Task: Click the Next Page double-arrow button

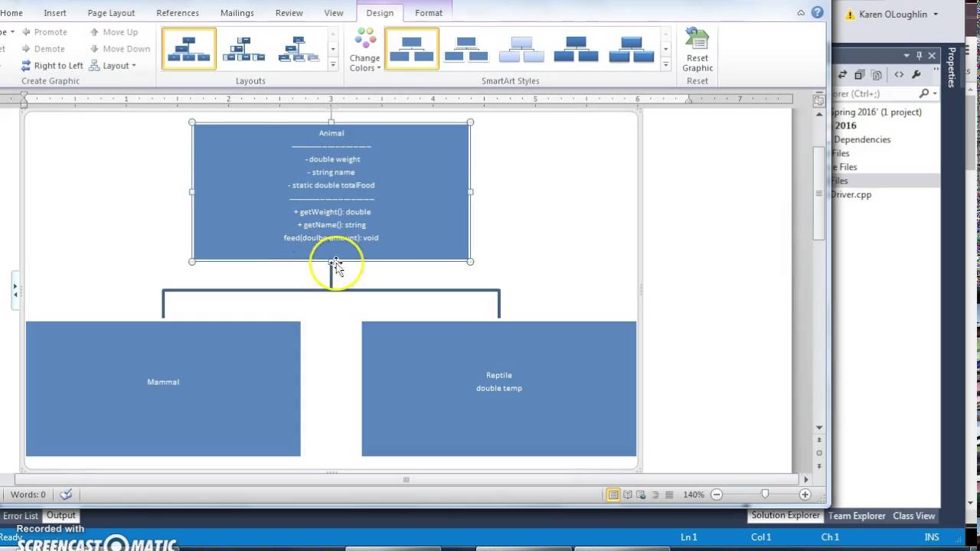Action: (x=819, y=466)
